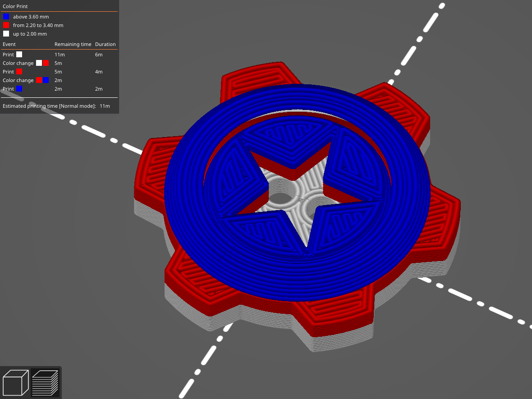Click blue swatch in second Color change row

click(46, 80)
